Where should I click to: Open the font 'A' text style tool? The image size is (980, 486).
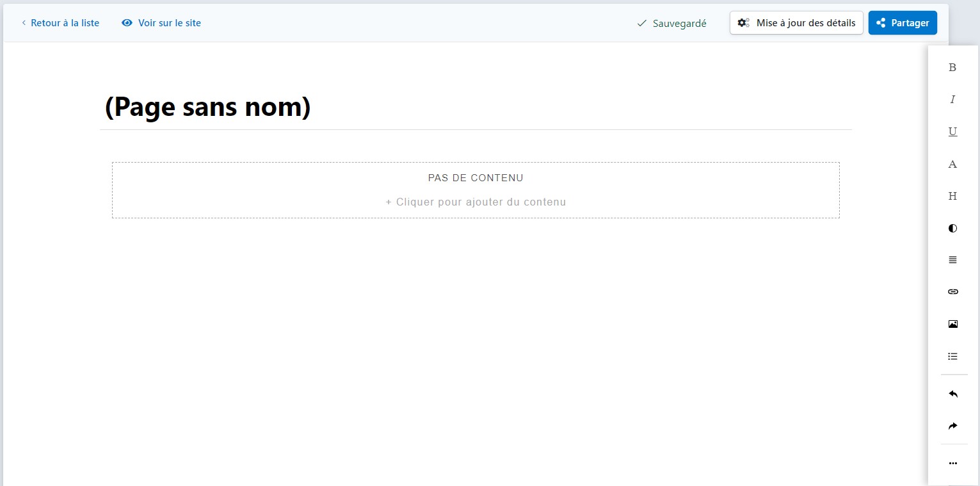[952, 164]
